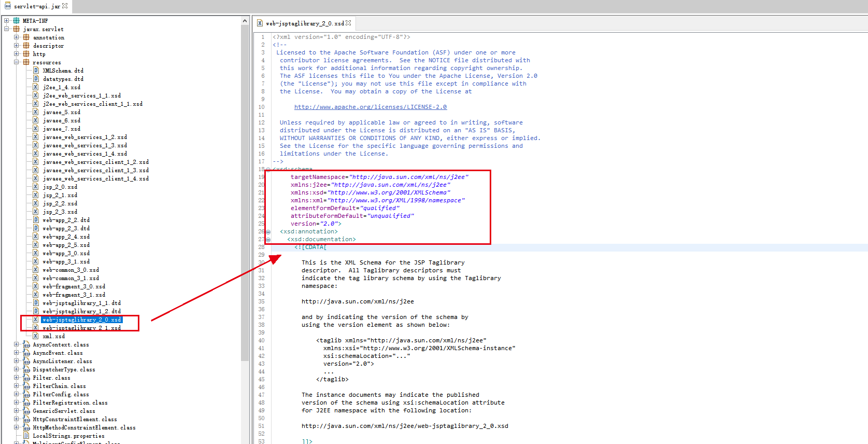Image resolution: width=868 pixels, height=444 pixels.
Task: Click the web-jsptaglibrary_1_1.dtd file icon
Action: point(36,303)
